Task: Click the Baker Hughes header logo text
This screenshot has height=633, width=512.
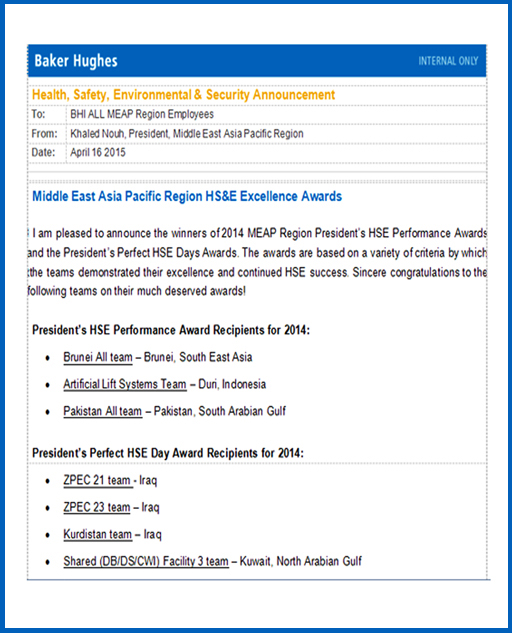Action: [76, 61]
